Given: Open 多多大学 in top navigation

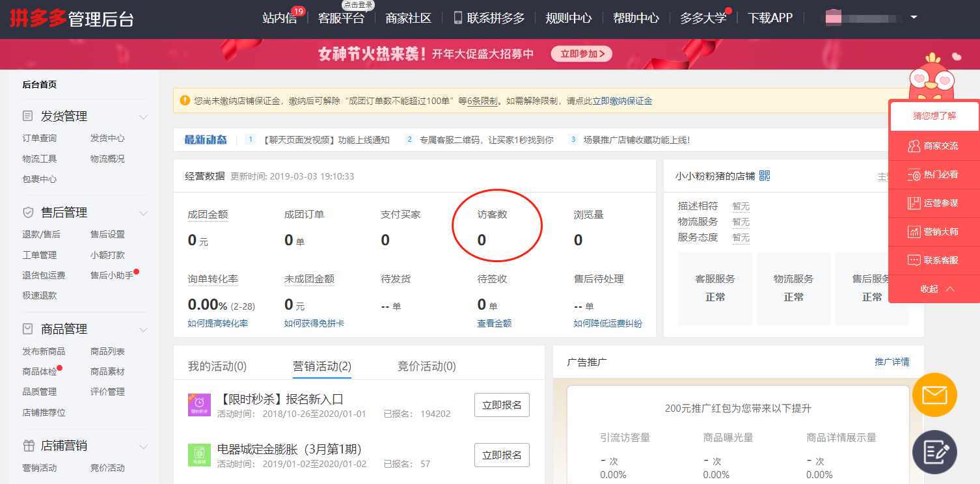Looking at the screenshot, I should [x=703, y=18].
